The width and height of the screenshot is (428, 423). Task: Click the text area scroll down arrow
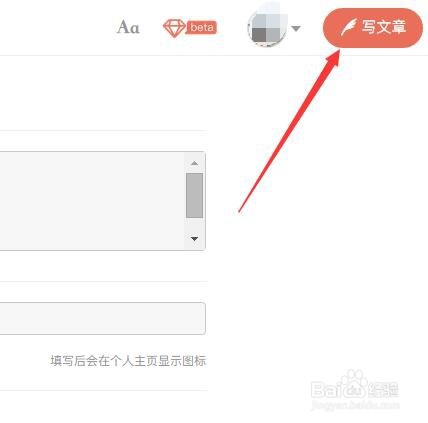coord(194,239)
